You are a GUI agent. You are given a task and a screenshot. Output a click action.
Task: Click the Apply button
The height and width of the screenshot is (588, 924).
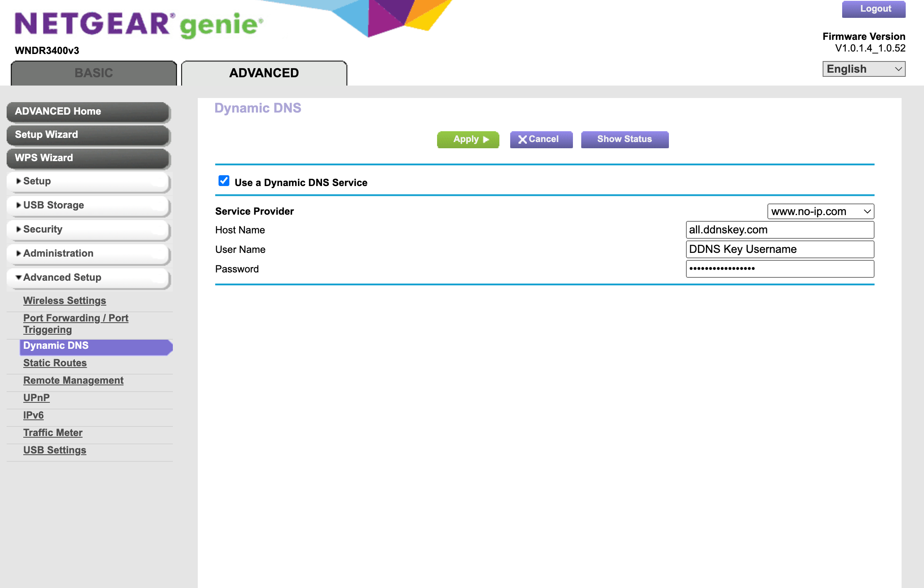[x=468, y=140]
